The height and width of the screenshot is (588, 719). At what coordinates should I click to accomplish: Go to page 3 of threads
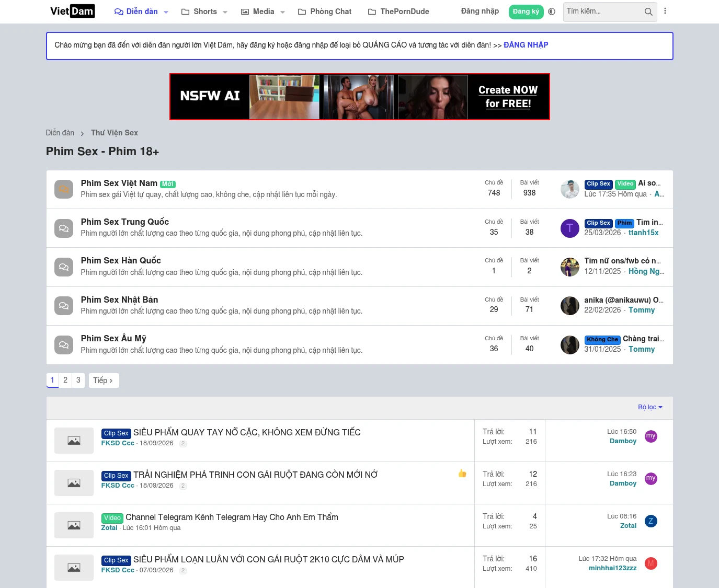78,380
